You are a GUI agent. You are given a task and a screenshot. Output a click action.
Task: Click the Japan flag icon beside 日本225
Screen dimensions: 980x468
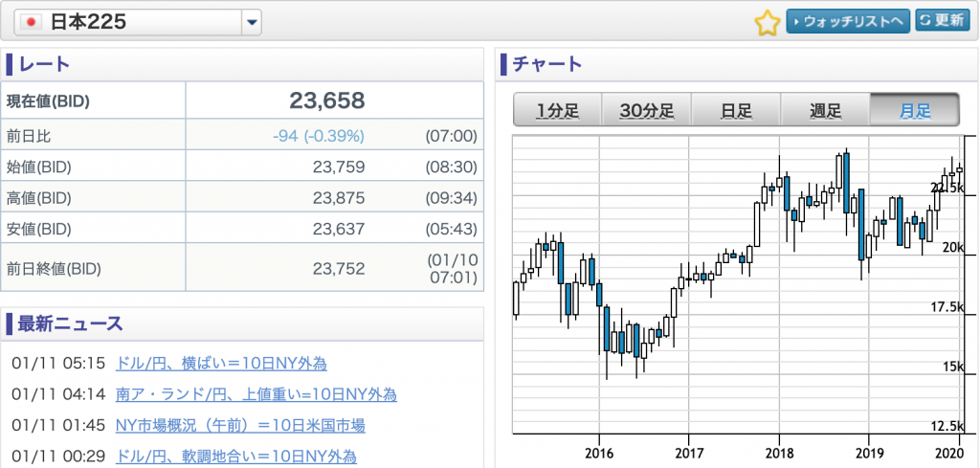pyautogui.click(x=30, y=23)
